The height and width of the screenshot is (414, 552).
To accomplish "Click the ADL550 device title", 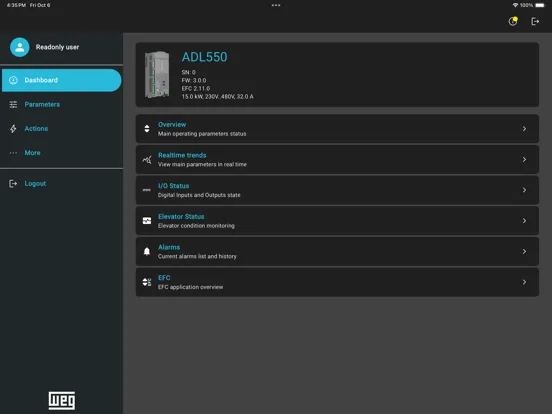I will tap(205, 57).
